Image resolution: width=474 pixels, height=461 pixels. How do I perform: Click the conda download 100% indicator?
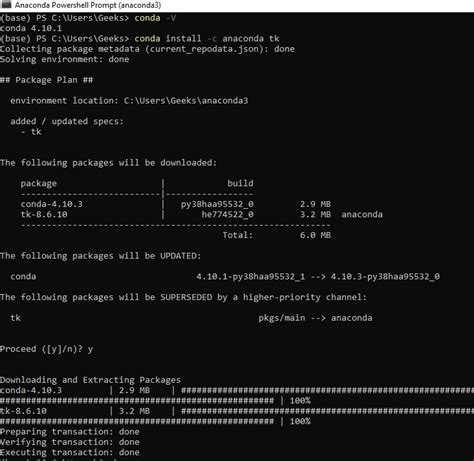pos(300,401)
